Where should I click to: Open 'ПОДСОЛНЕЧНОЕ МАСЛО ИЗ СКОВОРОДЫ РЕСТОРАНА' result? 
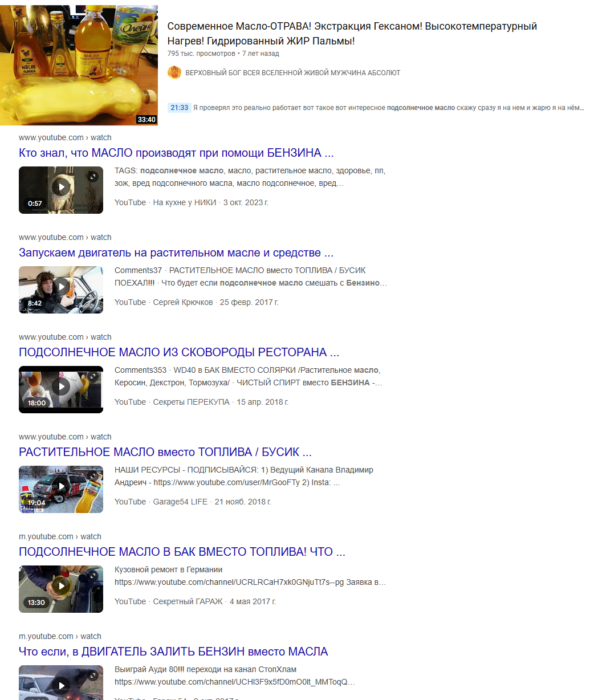point(179,352)
